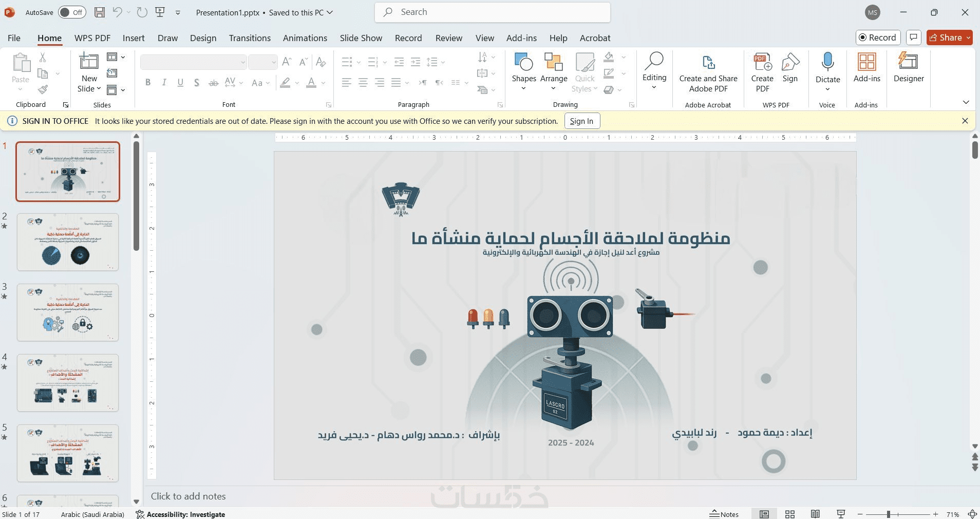Expand Share button dropdown arrow

coord(968,38)
